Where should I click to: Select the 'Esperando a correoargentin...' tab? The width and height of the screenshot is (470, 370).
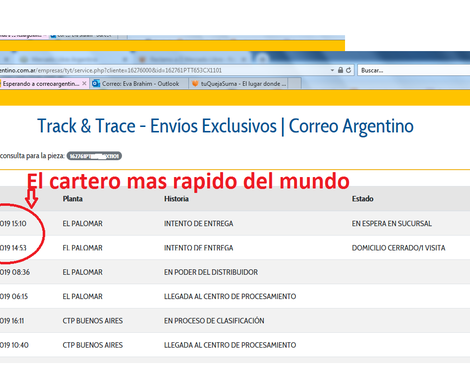(x=44, y=83)
